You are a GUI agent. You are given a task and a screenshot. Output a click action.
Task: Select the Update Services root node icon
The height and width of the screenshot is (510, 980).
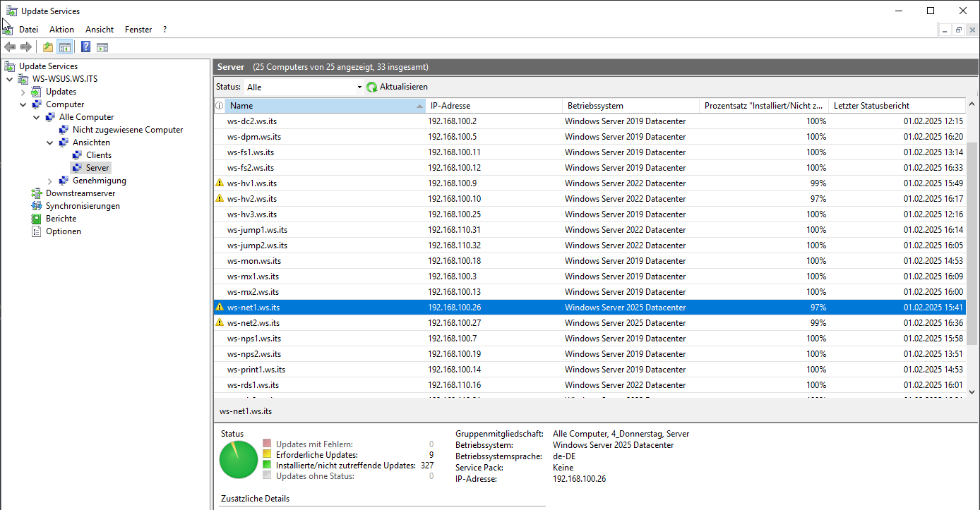point(10,66)
